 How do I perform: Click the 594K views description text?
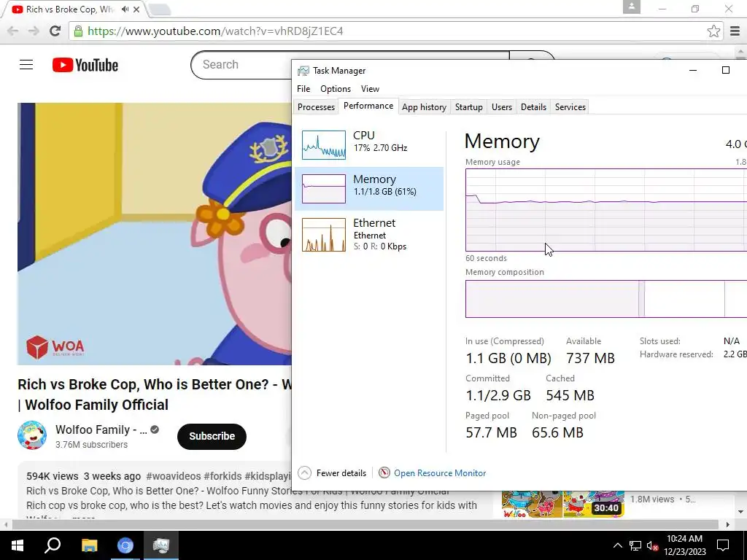[x=52, y=476]
